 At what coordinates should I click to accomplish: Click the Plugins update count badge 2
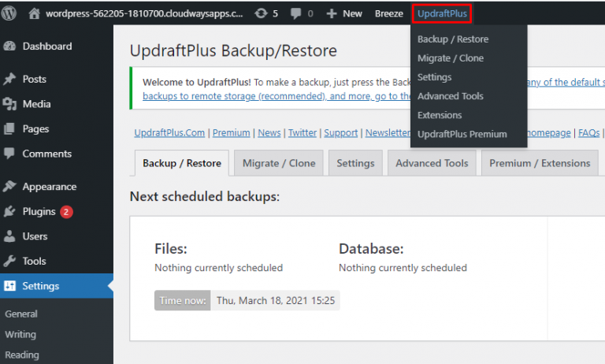pos(66,212)
